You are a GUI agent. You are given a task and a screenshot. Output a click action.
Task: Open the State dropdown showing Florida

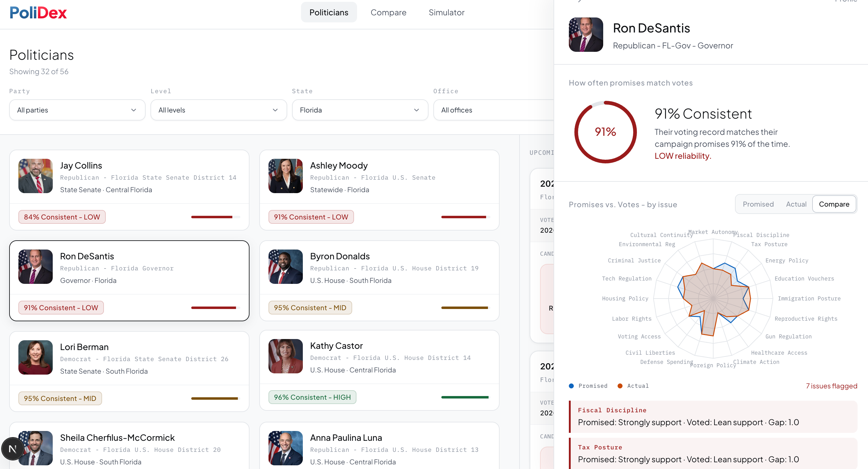point(360,110)
